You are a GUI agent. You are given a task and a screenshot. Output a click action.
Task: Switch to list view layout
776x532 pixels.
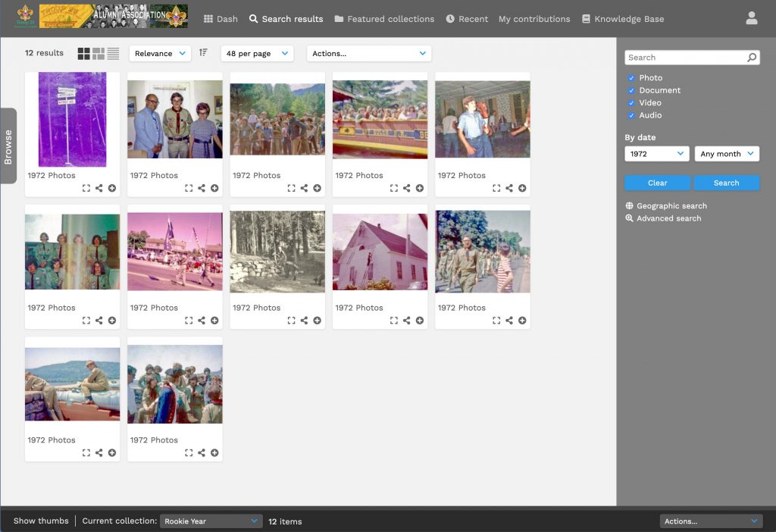point(113,53)
